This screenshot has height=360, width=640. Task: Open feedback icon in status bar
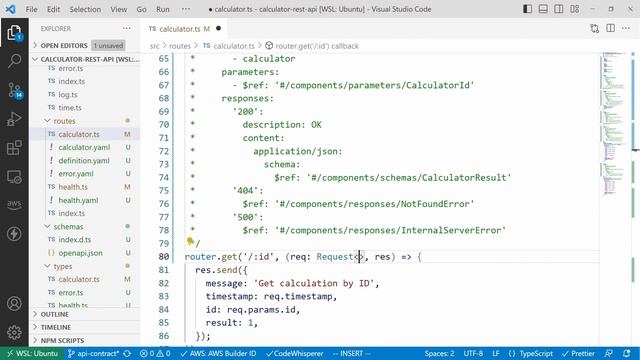(609, 353)
